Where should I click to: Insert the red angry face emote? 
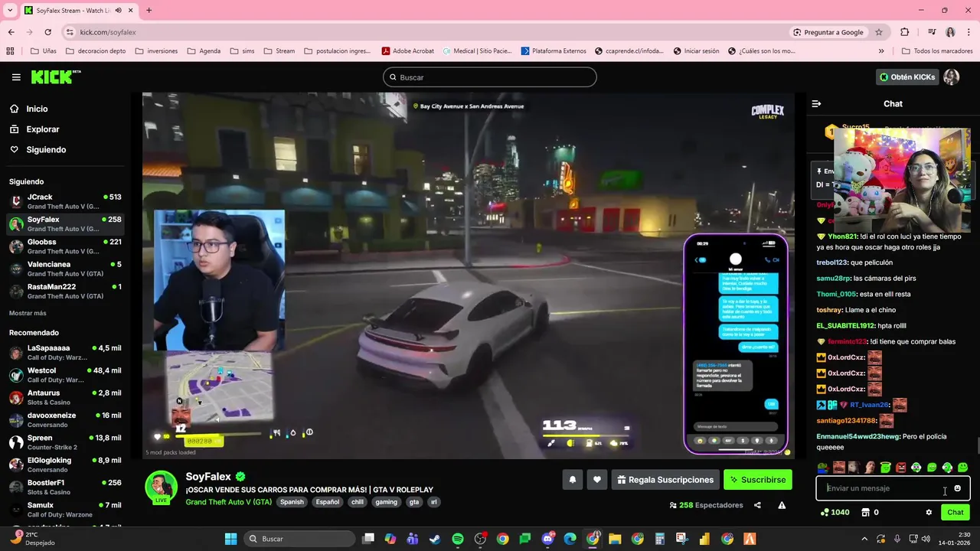click(x=900, y=468)
